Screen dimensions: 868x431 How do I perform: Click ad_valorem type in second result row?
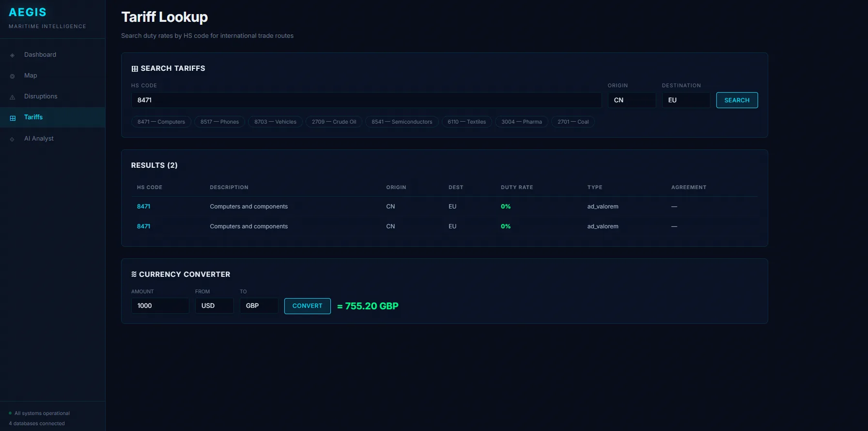pyautogui.click(x=603, y=226)
